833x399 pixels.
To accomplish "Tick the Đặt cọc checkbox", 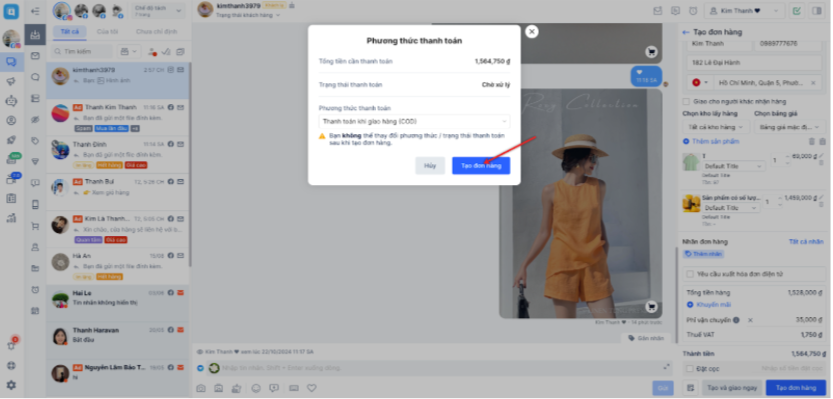I will [690, 368].
